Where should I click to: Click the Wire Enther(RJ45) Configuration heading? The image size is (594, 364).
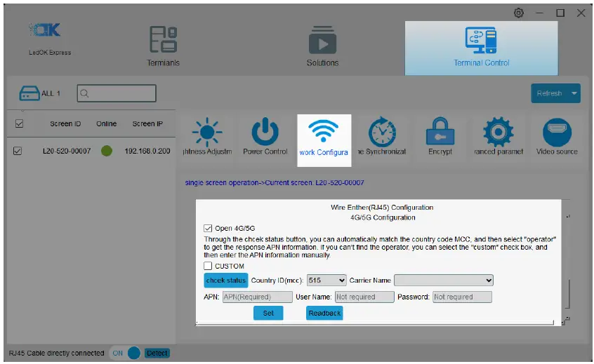pyautogui.click(x=382, y=208)
